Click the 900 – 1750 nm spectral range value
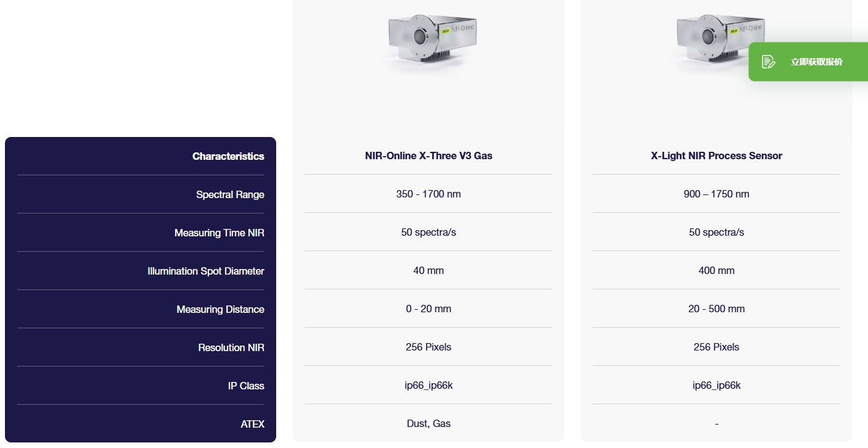This screenshot has width=868, height=448. click(716, 194)
